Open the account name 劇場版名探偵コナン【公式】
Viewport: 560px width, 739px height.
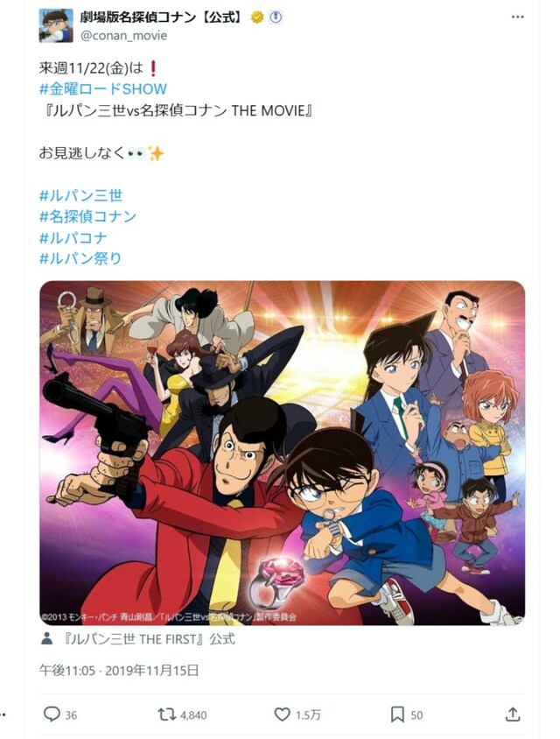click(x=164, y=18)
